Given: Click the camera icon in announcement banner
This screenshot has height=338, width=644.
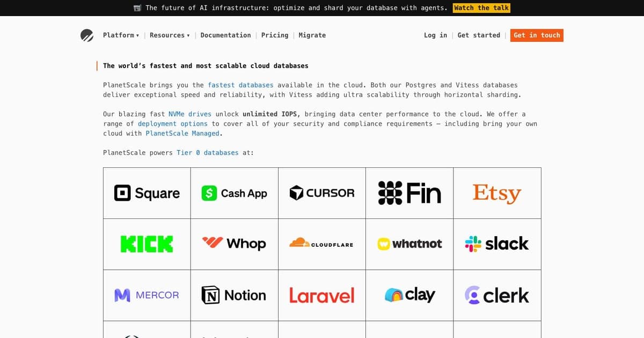Looking at the screenshot, I should coord(137,8).
